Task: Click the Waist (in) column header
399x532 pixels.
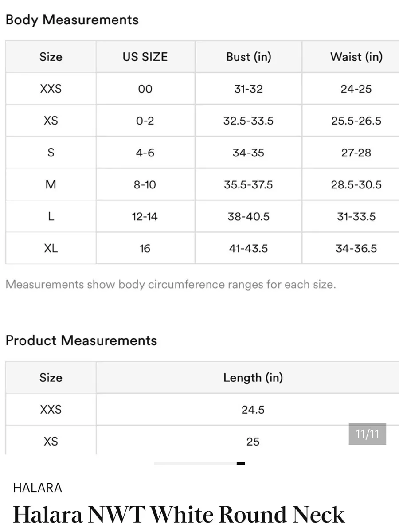Action: (x=356, y=57)
